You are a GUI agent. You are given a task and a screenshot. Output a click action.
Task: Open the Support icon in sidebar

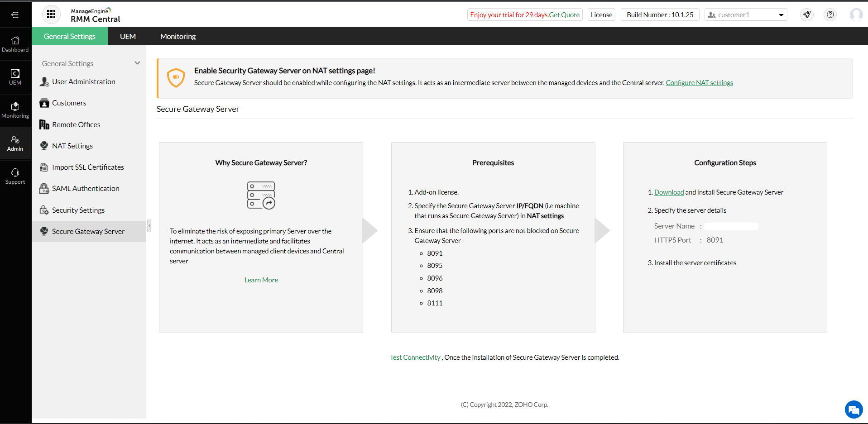[15, 176]
